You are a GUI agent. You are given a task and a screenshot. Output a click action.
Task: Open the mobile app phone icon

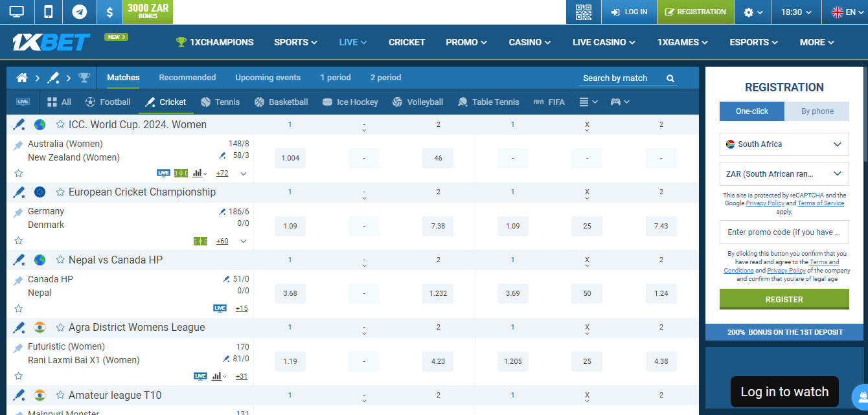click(49, 12)
